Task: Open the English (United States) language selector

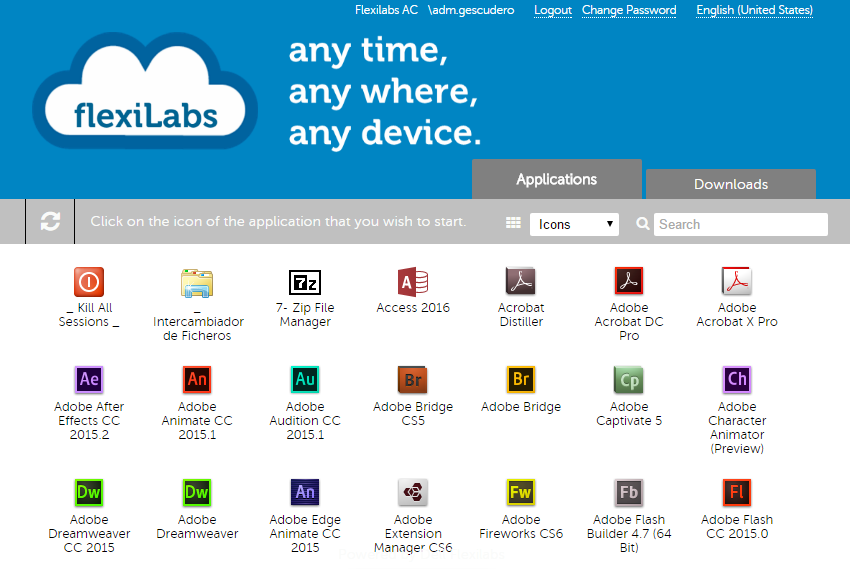Action: coord(754,10)
